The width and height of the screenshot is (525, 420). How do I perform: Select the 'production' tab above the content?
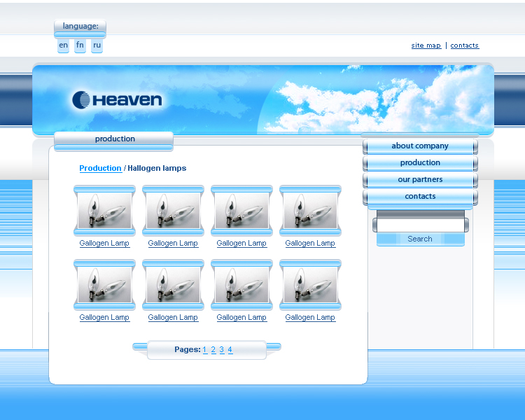[x=115, y=139]
